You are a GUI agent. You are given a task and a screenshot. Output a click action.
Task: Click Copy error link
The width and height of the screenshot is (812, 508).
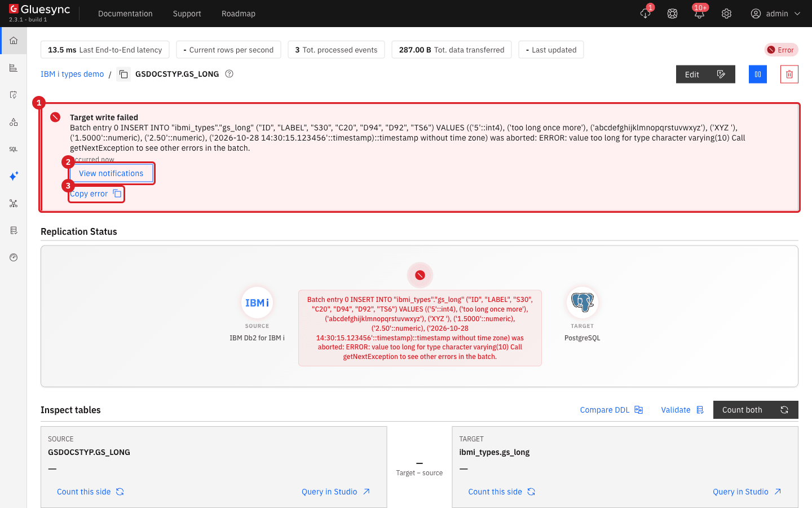coord(96,194)
